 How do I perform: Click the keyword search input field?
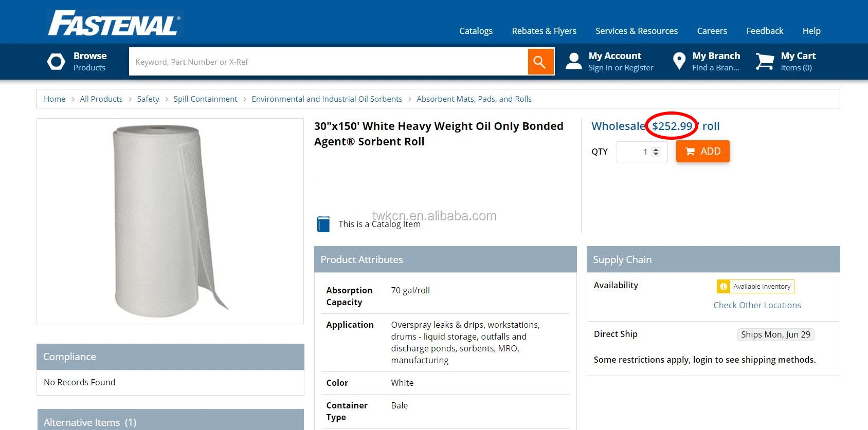pos(328,62)
